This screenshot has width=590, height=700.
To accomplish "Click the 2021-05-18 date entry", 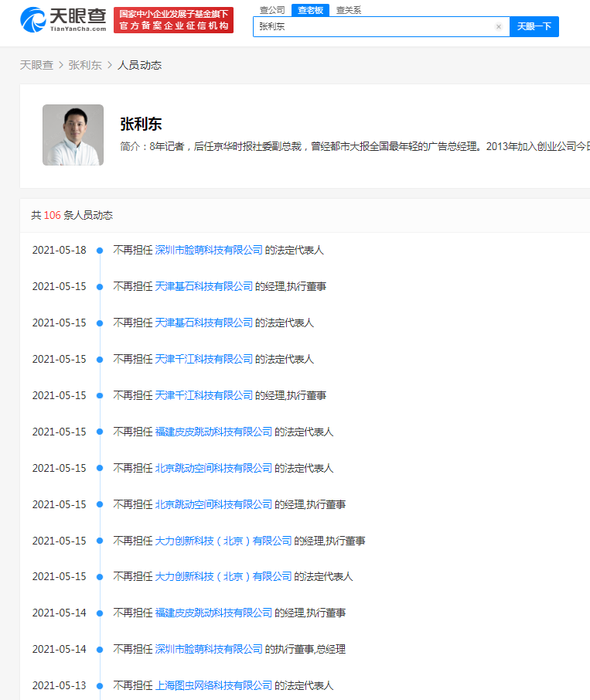I will point(60,250).
